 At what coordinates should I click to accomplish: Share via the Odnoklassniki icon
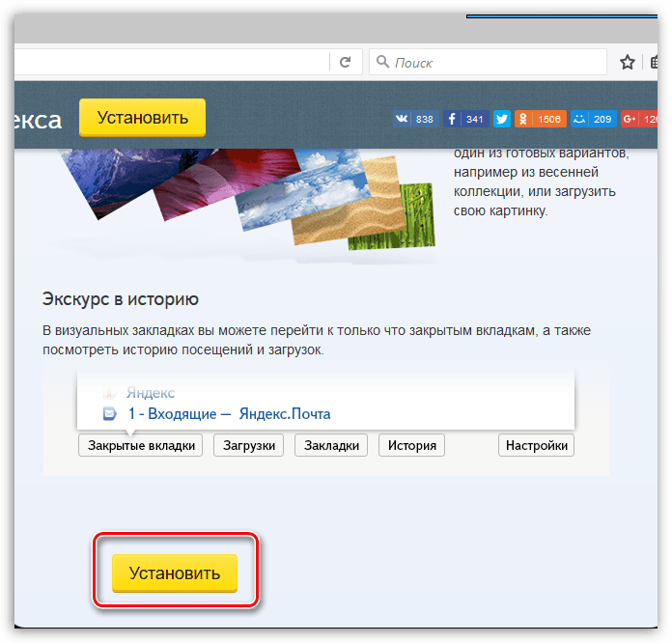(x=523, y=119)
